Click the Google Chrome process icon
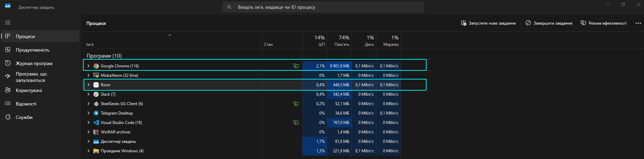Viewport: 644px width, 159px height. (x=96, y=66)
